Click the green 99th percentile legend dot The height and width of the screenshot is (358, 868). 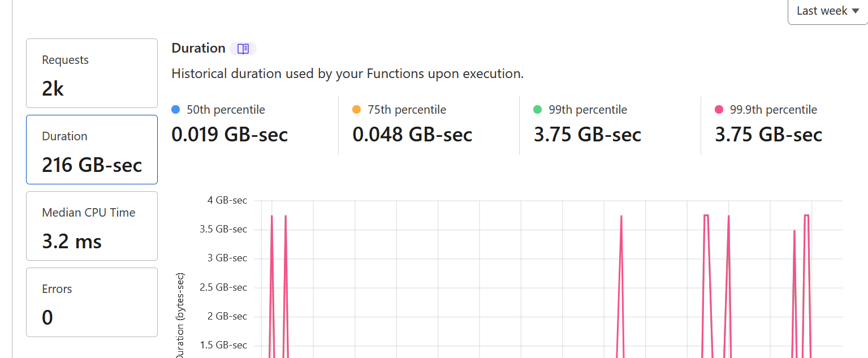pyautogui.click(x=538, y=109)
